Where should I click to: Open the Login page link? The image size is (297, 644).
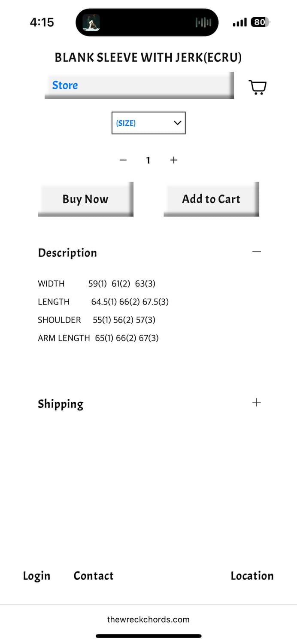click(x=36, y=576)
